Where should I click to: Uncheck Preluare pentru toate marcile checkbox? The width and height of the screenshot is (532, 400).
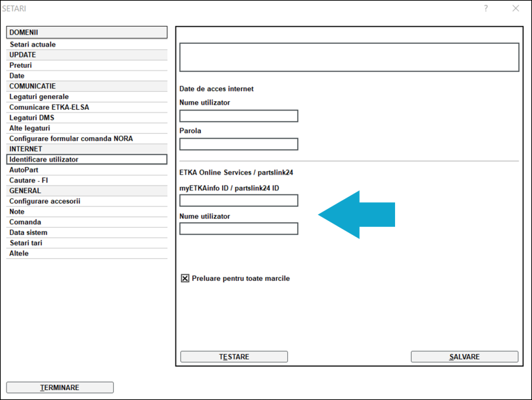point(185,278)
